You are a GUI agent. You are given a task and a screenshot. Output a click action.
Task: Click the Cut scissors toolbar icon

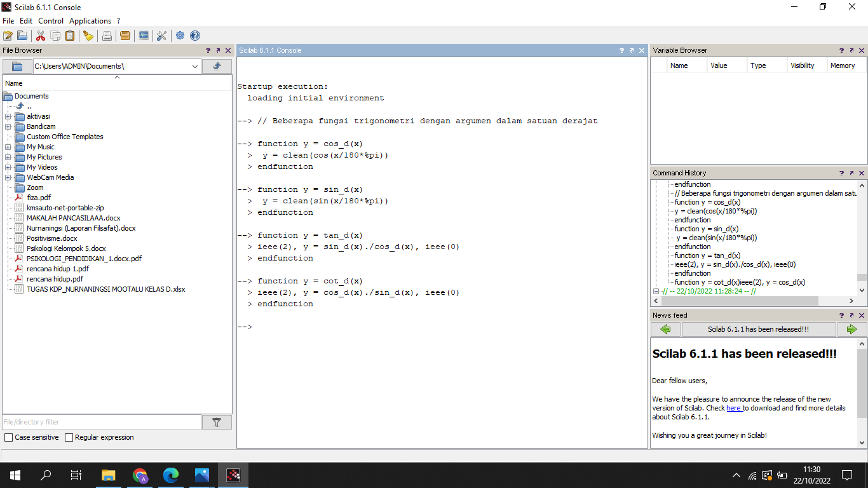click(41, 36)
